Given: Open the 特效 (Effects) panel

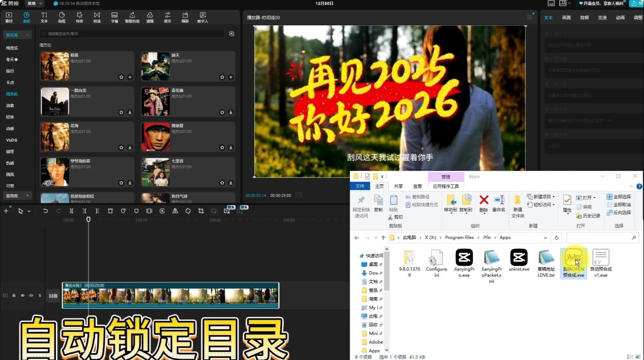Looking at the screenshot, I should pyautogui.click(x=79, y=18).
